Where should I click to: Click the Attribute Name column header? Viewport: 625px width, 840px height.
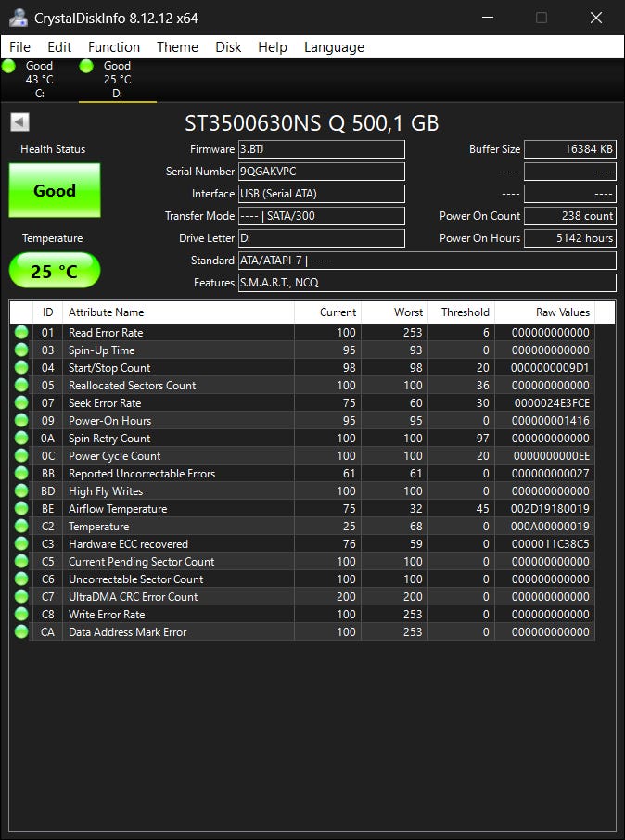click(x=178, y=312)
